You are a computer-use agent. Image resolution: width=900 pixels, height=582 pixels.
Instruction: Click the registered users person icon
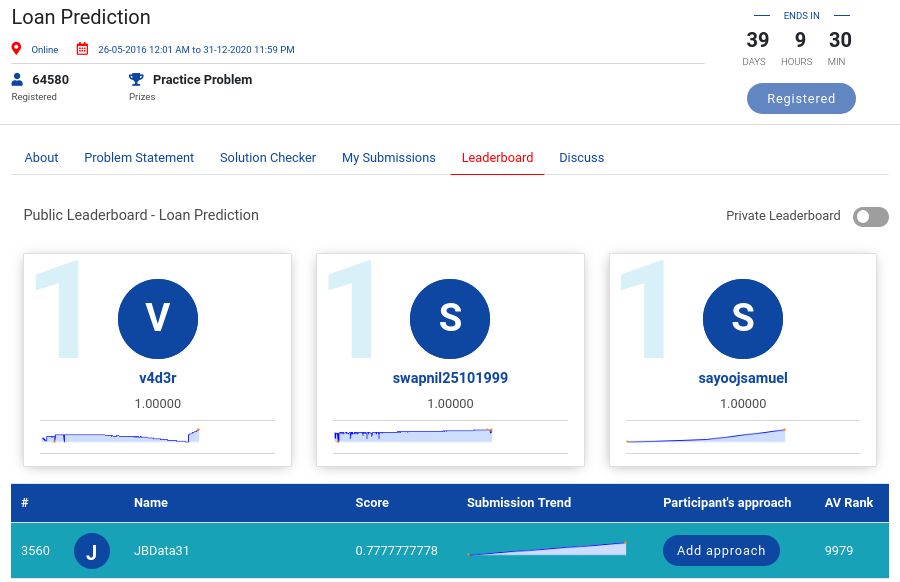17,79
